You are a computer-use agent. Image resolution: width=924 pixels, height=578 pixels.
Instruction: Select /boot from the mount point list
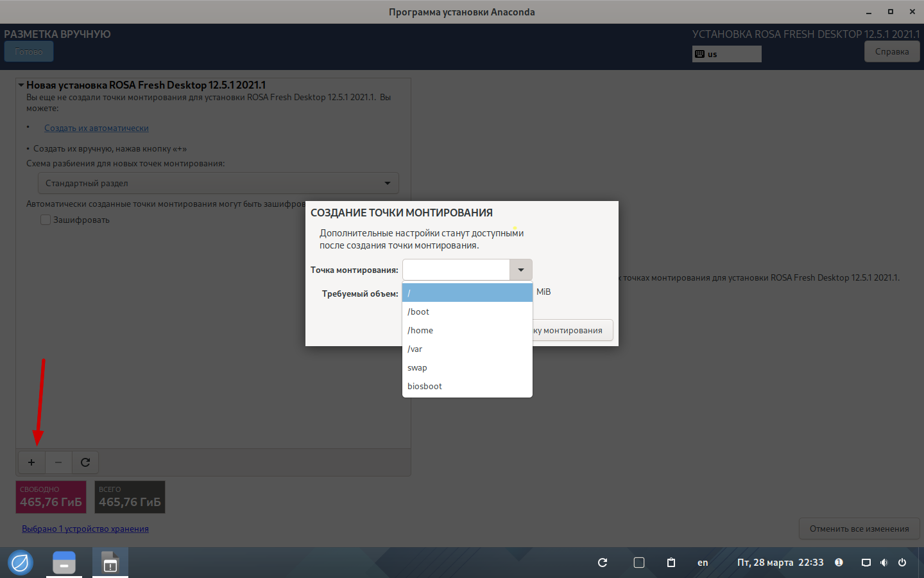467,311
